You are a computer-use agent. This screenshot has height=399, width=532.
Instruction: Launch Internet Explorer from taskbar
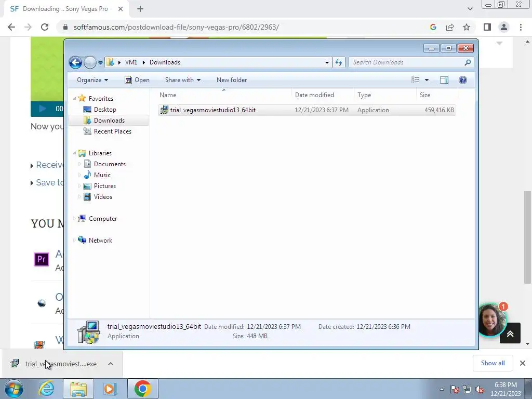[x=46, y=389]
